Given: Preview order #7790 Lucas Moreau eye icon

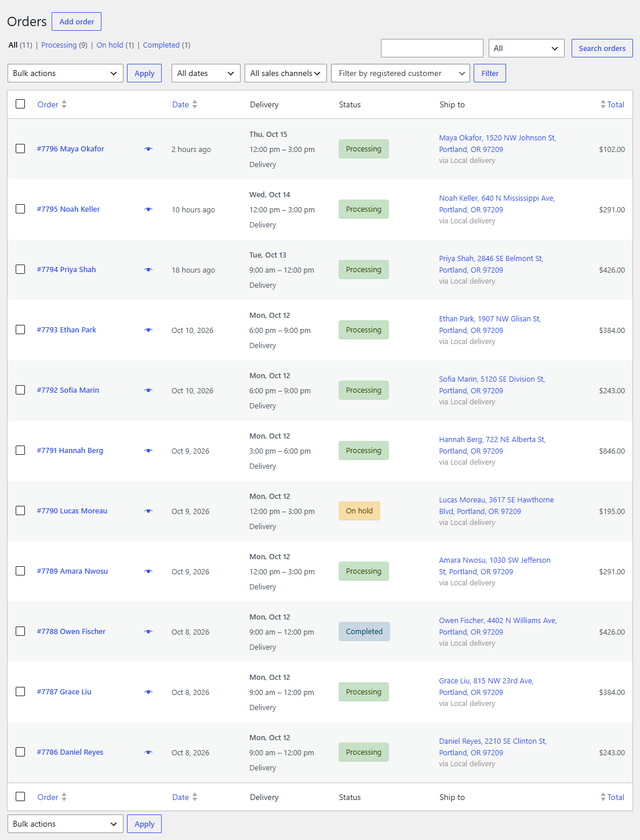Looking at the screenshot, I should pos(148,511).
